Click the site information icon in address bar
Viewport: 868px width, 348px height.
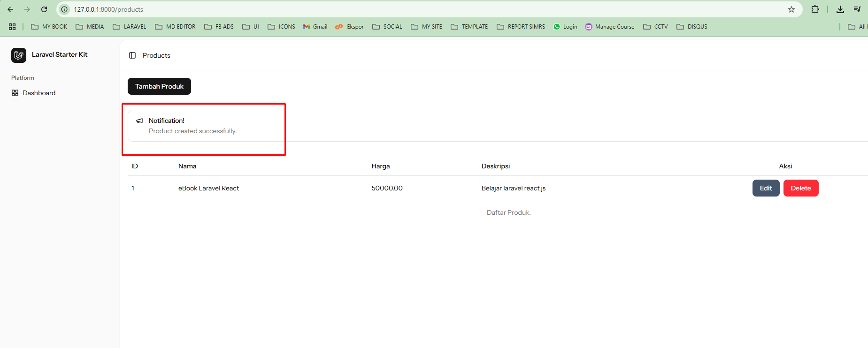(65, 9)
